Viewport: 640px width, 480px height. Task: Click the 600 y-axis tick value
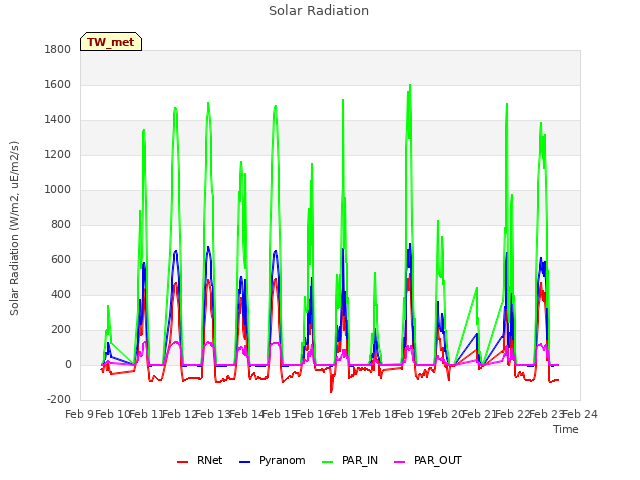click(x=61, y=260)
